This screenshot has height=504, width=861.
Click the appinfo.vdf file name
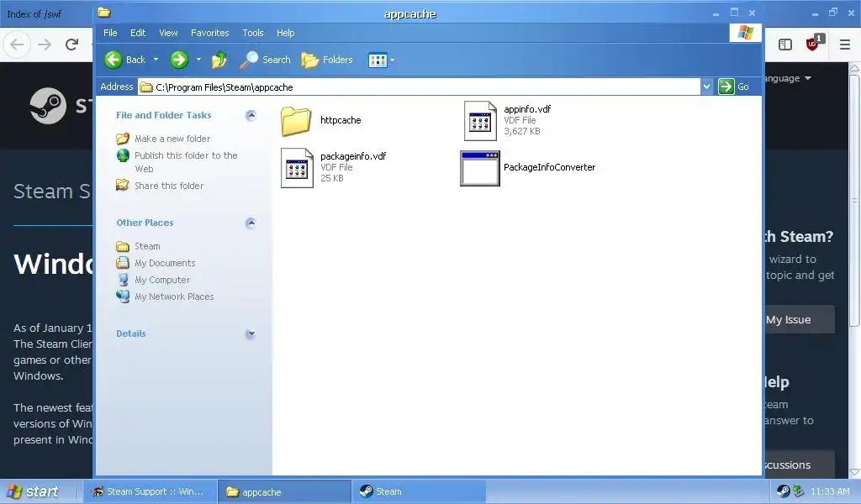527,109
